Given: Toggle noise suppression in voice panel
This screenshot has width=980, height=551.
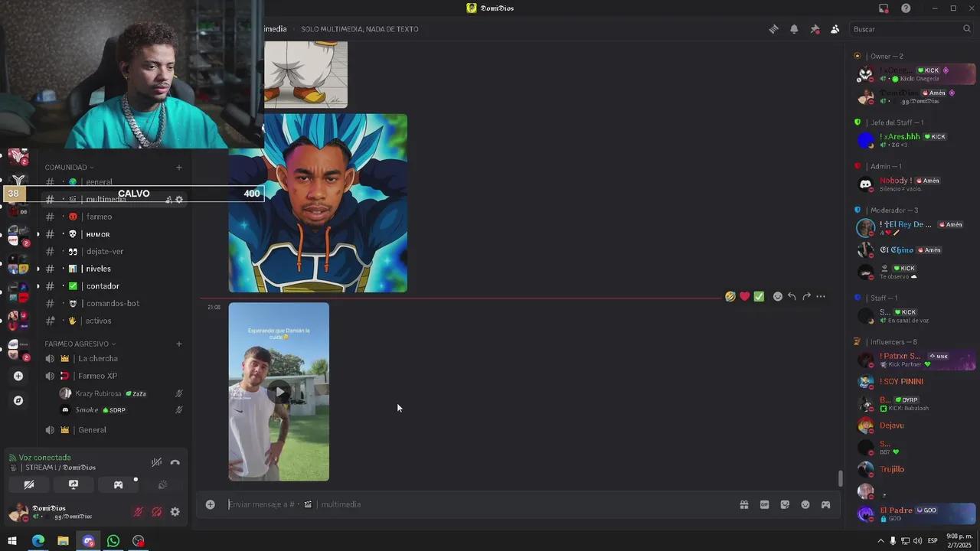Looking at the screenshot, I should pos(156,462).
